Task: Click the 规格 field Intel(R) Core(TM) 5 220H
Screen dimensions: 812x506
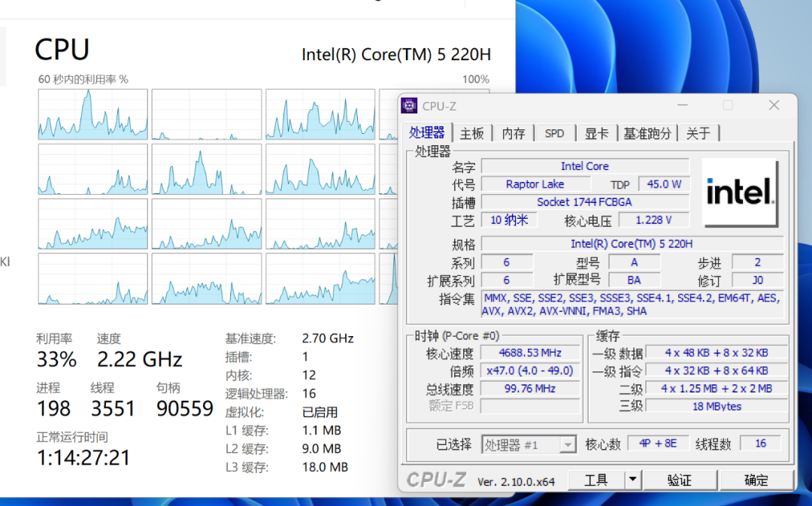Action: tap(632, 244)
